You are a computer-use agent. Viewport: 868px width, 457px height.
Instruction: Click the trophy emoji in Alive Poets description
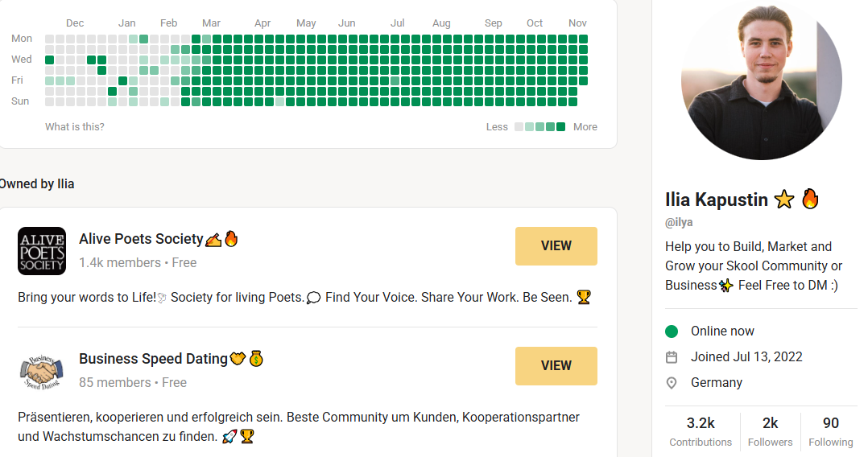click(x=584, y=298)
